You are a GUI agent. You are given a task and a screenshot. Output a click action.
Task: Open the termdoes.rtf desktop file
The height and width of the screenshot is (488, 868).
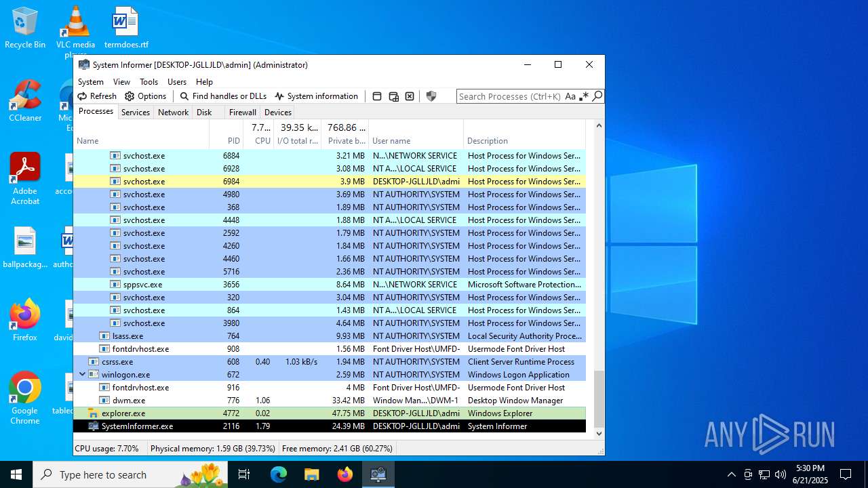pos(126,28)
